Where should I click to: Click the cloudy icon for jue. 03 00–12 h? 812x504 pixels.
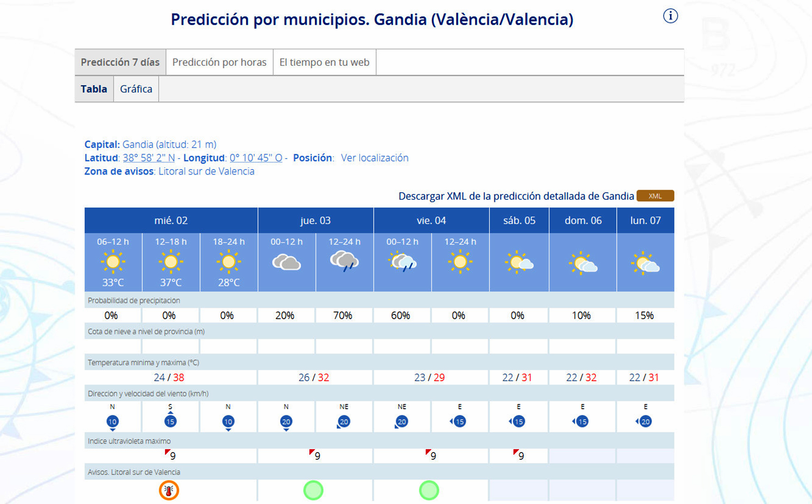286,263
